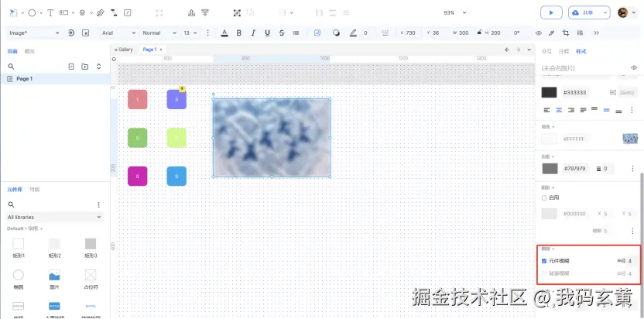
Task: Open text color picker in toolbar
Action: click(224, 33)
